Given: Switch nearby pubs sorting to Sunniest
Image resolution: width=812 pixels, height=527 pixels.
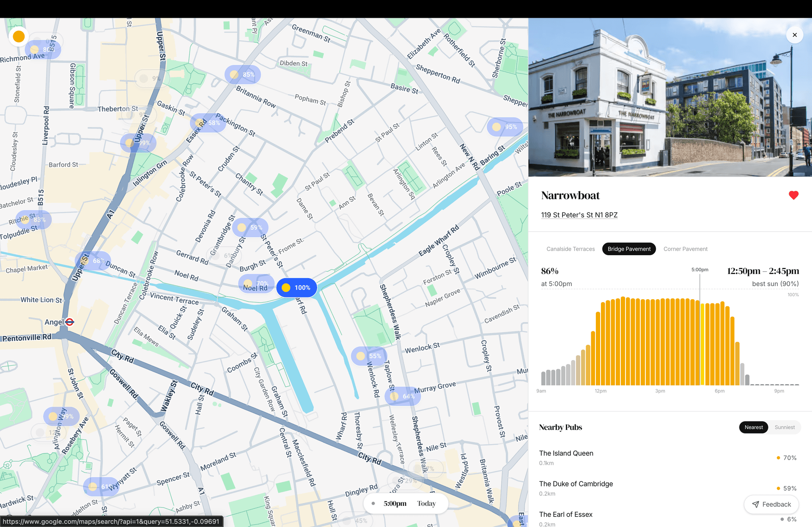Looking at the screenshot, I should [x=785, y=427].
